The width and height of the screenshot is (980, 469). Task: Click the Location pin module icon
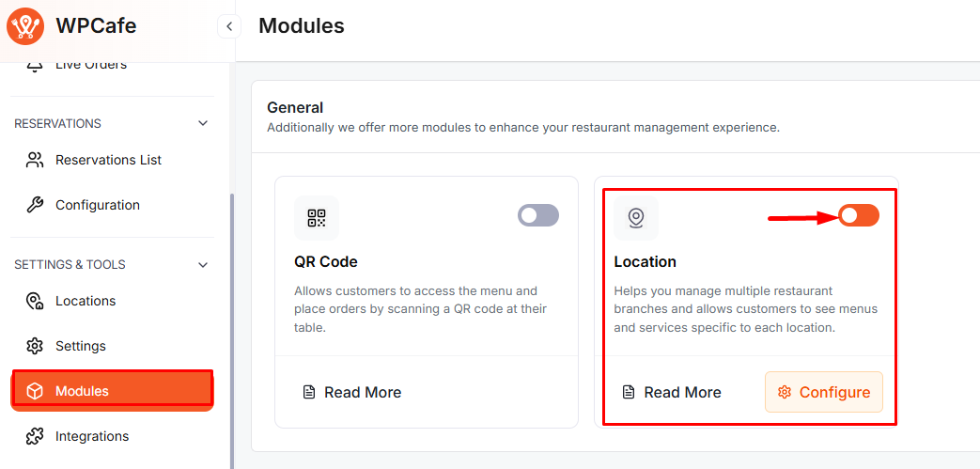click(636, 218)
